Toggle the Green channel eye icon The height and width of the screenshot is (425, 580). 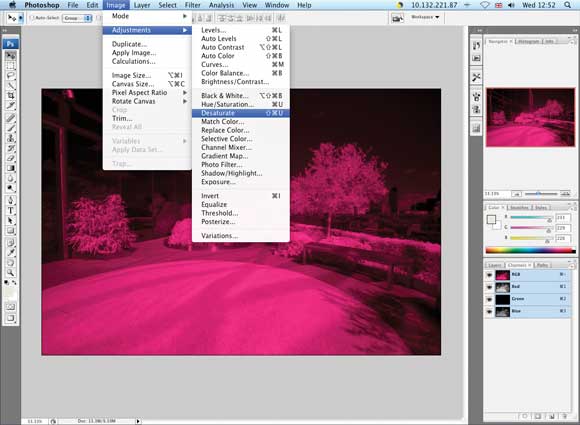(x=490, y=299)
